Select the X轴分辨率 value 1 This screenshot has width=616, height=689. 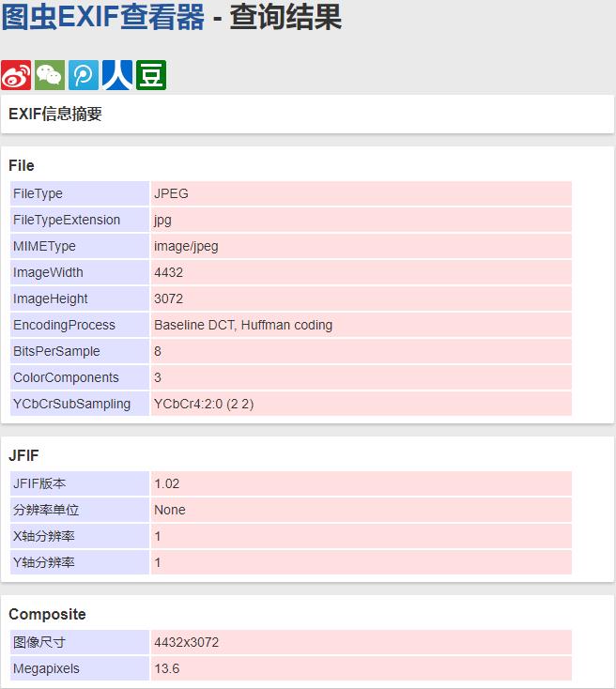[361, 537]
